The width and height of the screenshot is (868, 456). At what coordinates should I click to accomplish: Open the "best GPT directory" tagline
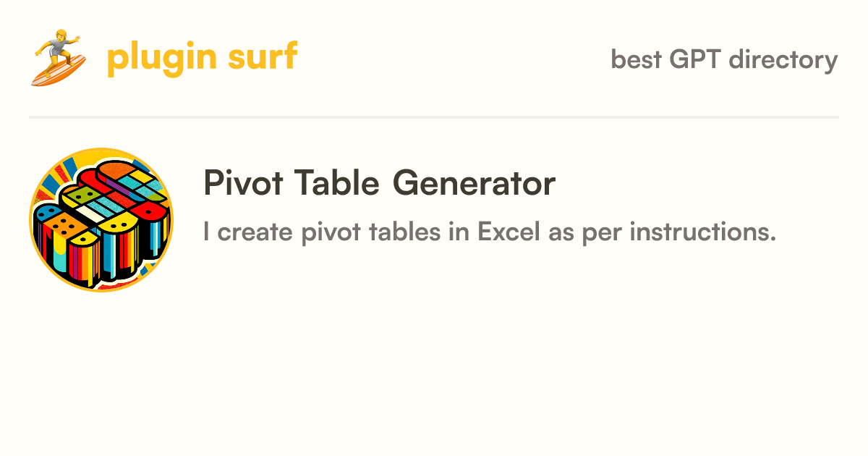(724, 60)
